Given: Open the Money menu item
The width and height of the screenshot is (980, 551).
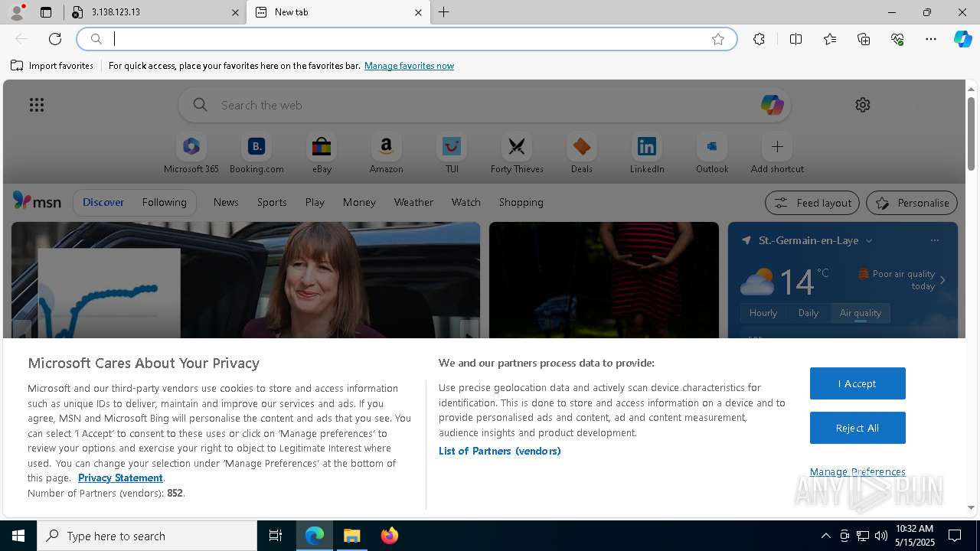Looking at the screenshot, I should [359, 202].
